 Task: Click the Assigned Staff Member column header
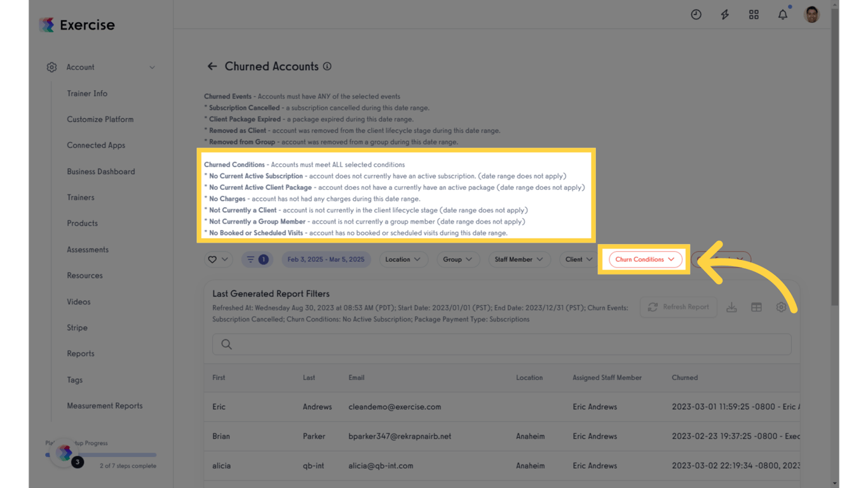607,377
